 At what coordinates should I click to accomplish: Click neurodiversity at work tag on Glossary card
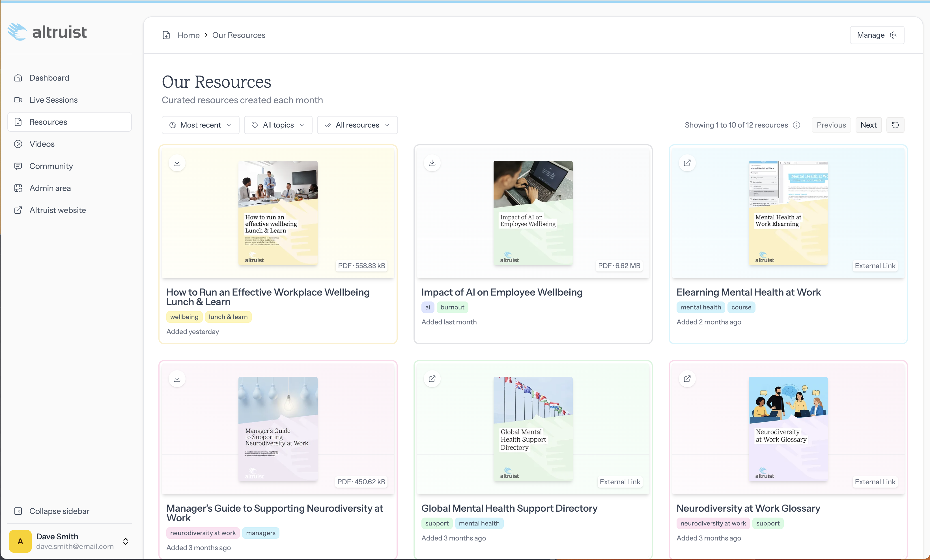coord(713,524)
